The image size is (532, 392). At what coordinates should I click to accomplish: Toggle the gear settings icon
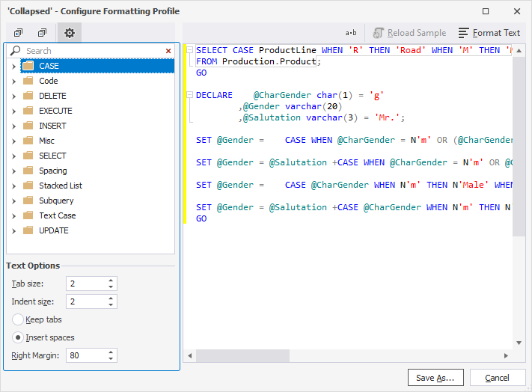[70, 33]
